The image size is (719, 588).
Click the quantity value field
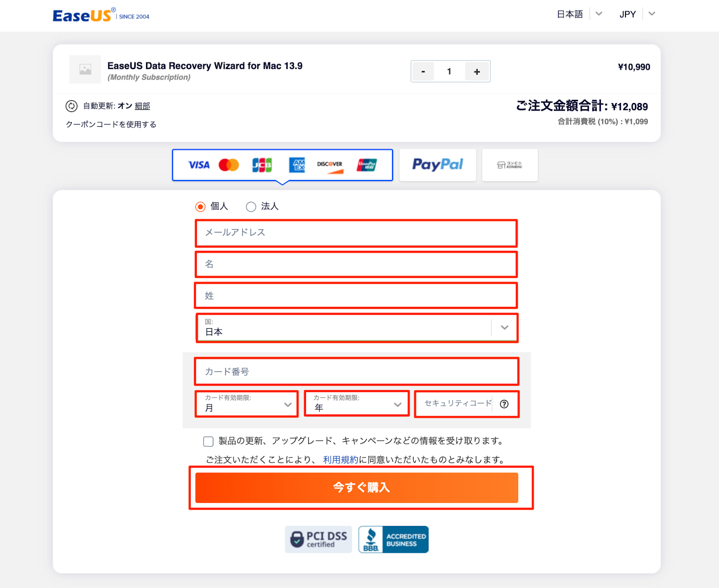(449, 71)
